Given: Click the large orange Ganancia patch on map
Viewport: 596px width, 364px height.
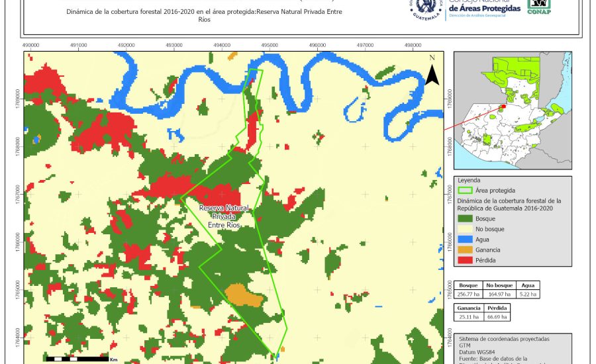Looking at the screenshot, I should click(237, 293).
